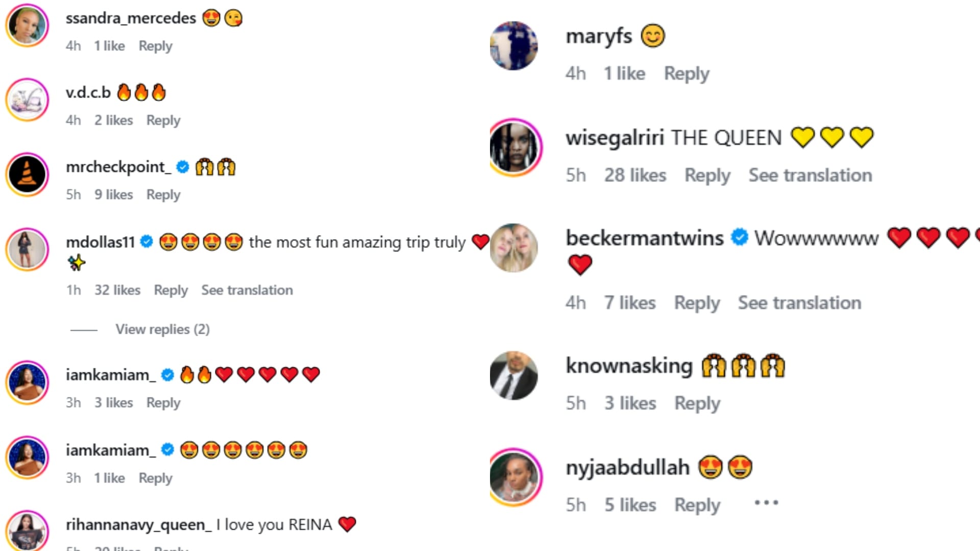Click maryfs profile avatar

(514, 45)
